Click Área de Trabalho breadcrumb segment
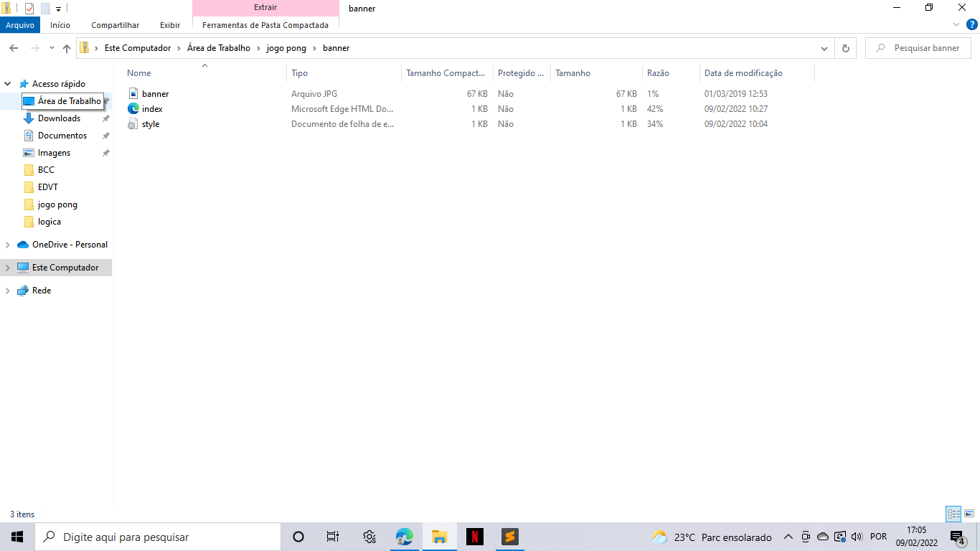 219,48
